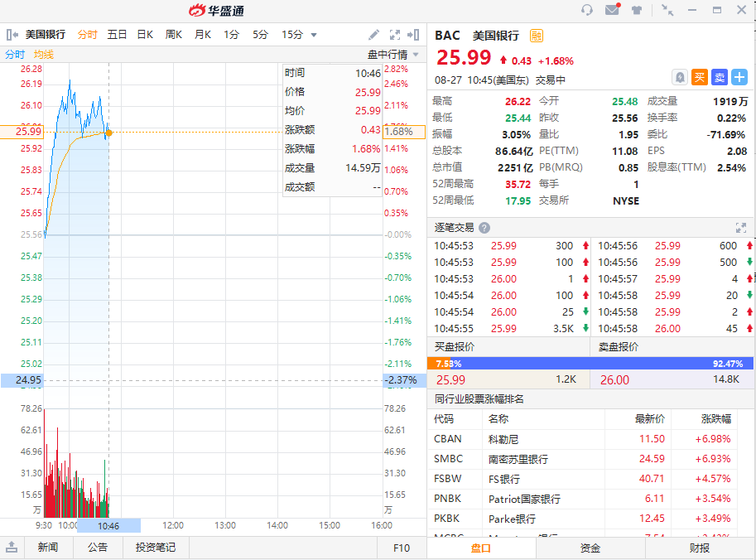This screenshot has width=756, height=560.
Task: Click the 52周最高 value 35.72
Action: tap(518, 184)
